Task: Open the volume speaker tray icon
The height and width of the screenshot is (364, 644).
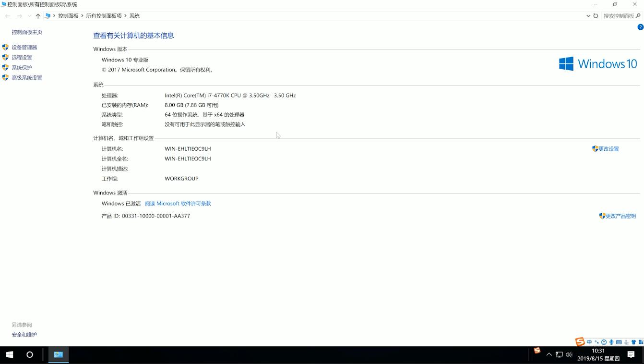Action: [x=569, y=354]
